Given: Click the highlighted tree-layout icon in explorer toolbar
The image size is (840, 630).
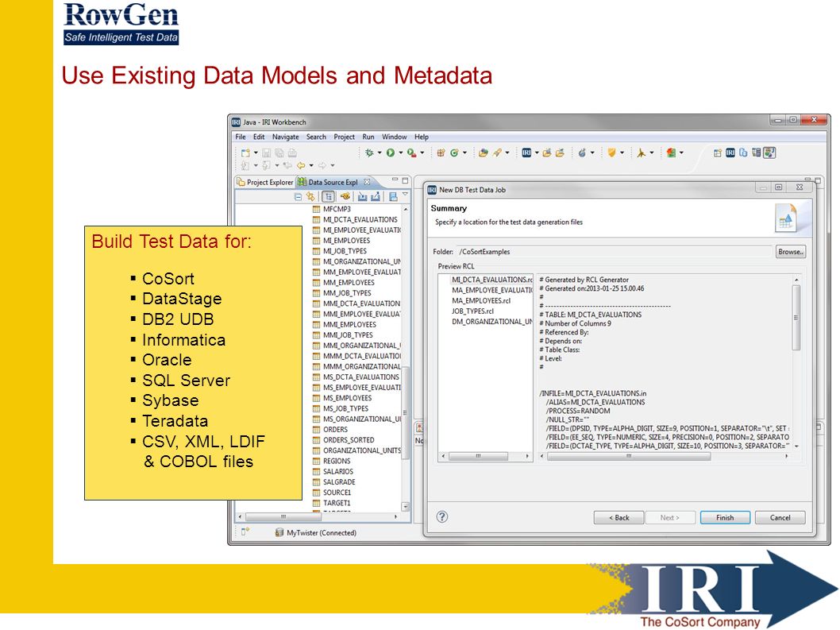Looking at the screenshot, I should [329, 197].
